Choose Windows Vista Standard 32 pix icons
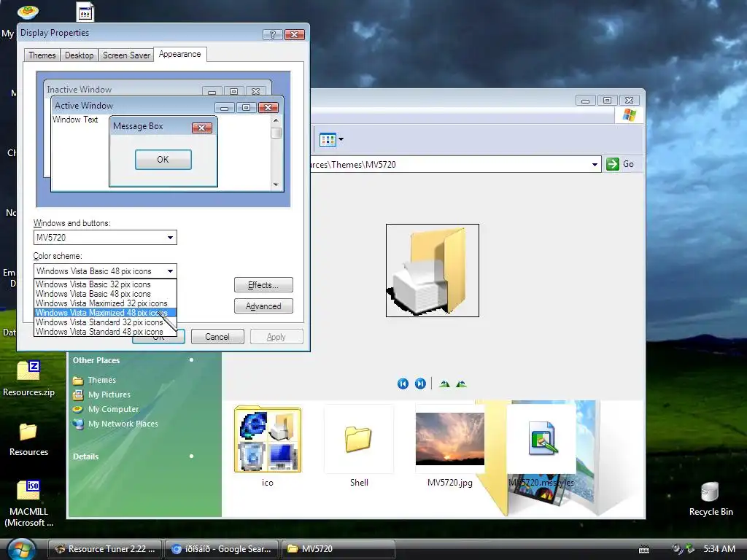 (x=105, y=322)
